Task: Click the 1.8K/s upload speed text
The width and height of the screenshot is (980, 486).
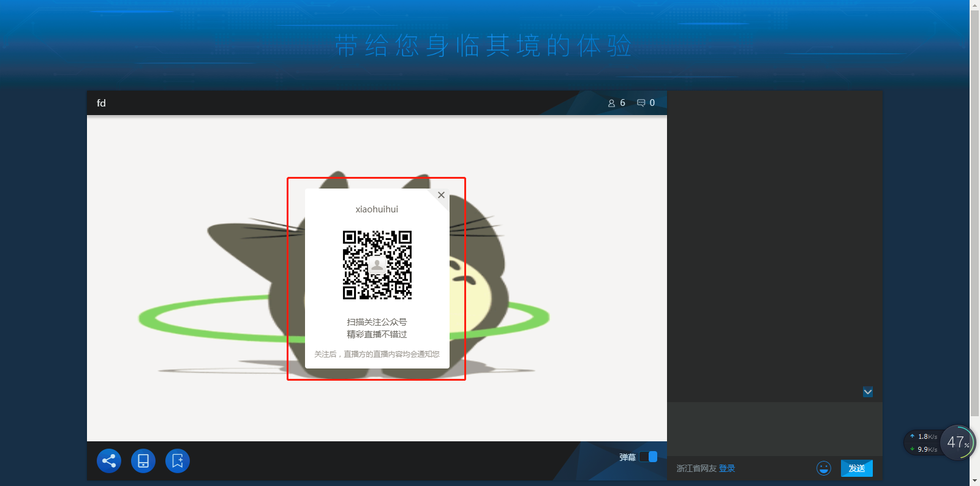Action: 927,436
